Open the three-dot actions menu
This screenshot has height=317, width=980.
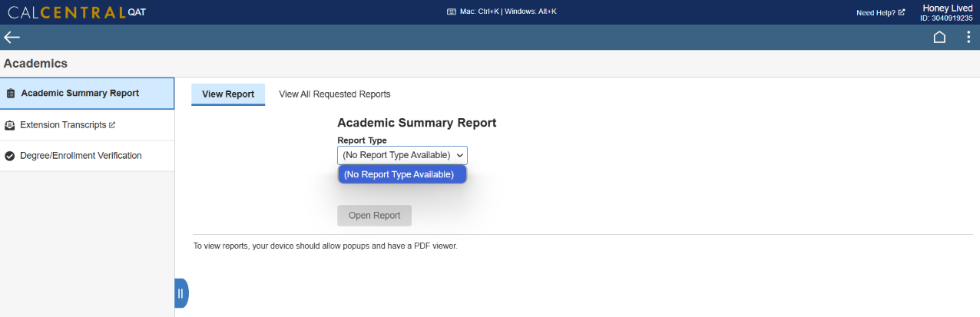[x=968, y=37]
